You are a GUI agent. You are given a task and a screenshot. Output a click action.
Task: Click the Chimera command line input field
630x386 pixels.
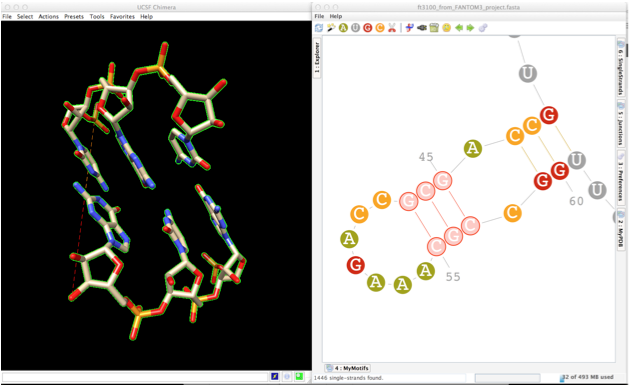135,377
